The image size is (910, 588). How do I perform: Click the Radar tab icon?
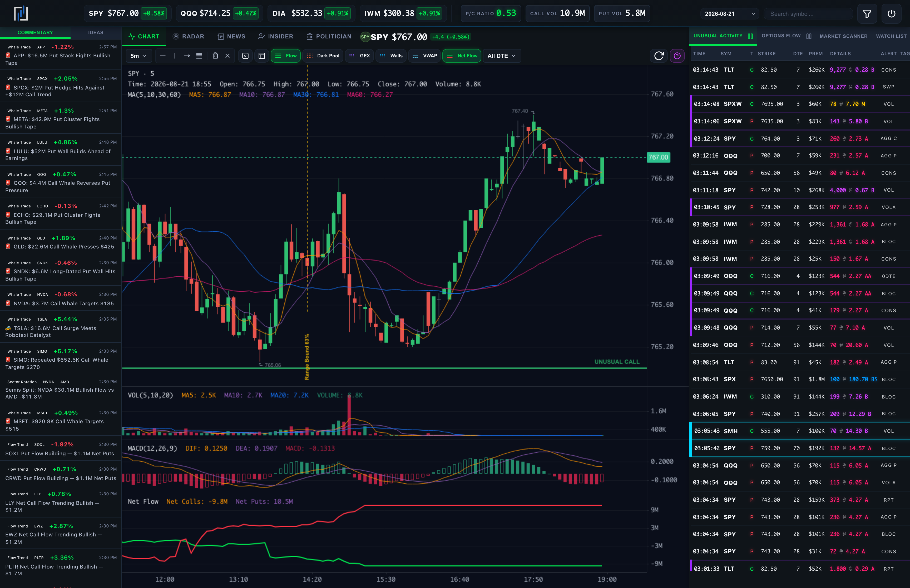176,36
